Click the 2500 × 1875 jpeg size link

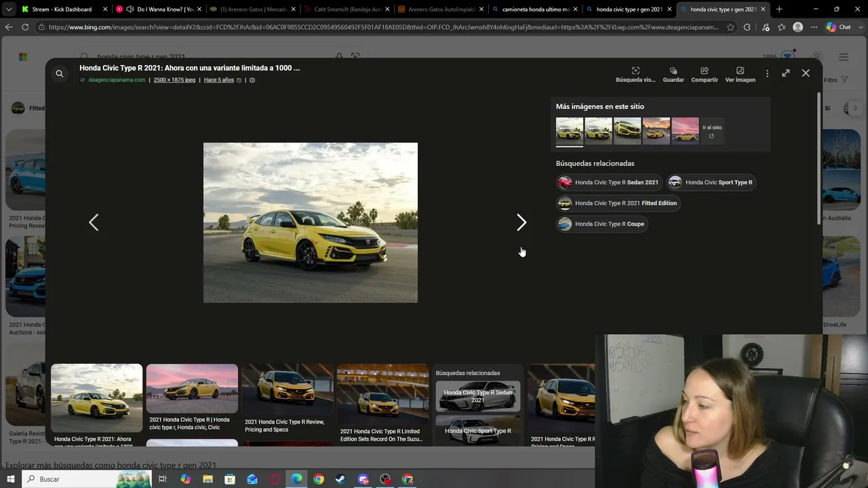click(x=174, y=80)
